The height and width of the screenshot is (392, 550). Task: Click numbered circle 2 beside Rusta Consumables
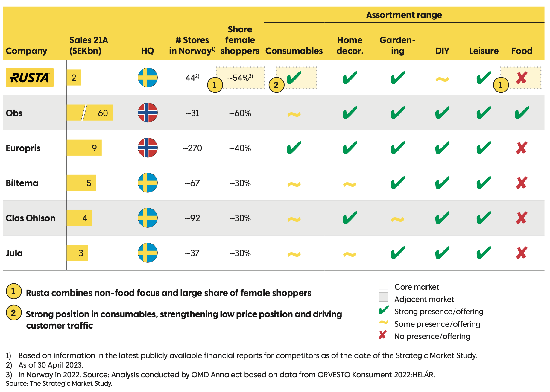point(276,85)
